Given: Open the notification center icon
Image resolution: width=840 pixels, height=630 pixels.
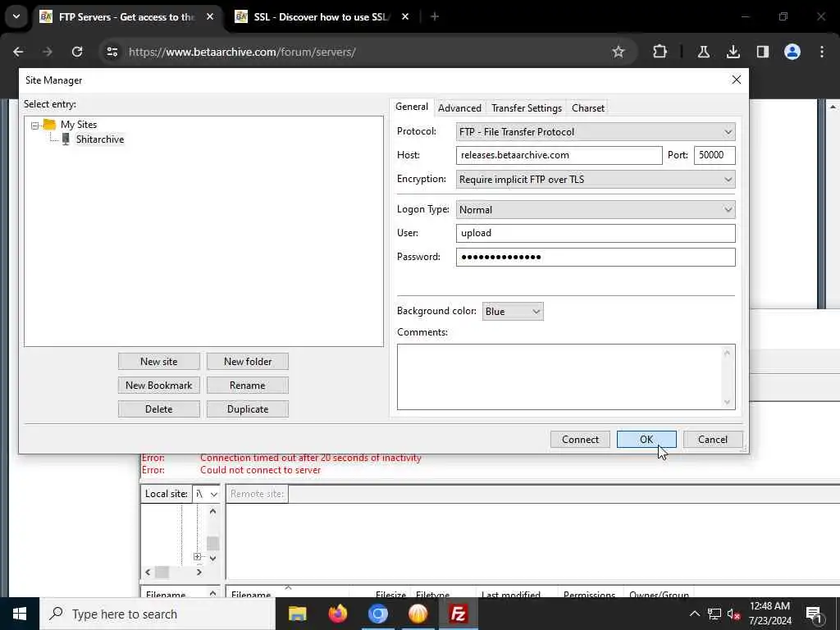Looking at the screenshot, I should tap(814, 614).
